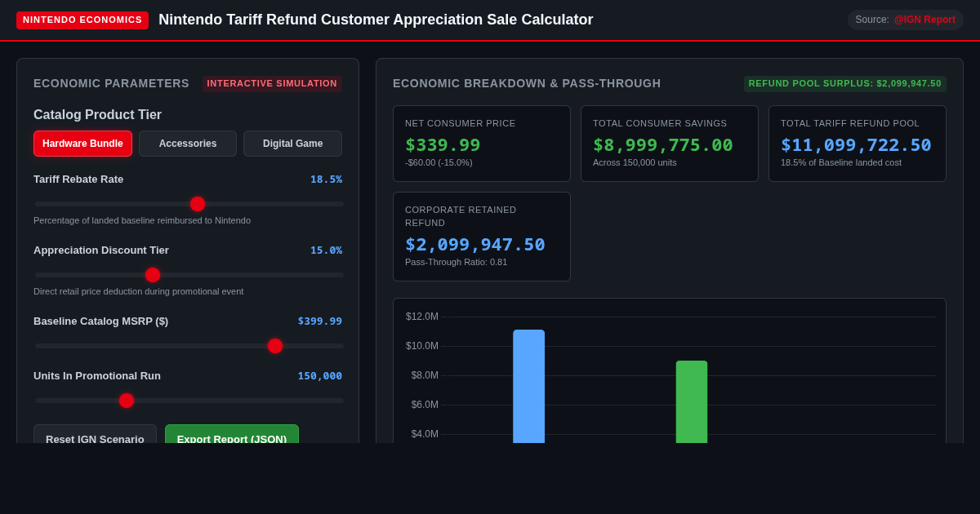Click the 15.0% discount tier value

[x=326, y=250]
